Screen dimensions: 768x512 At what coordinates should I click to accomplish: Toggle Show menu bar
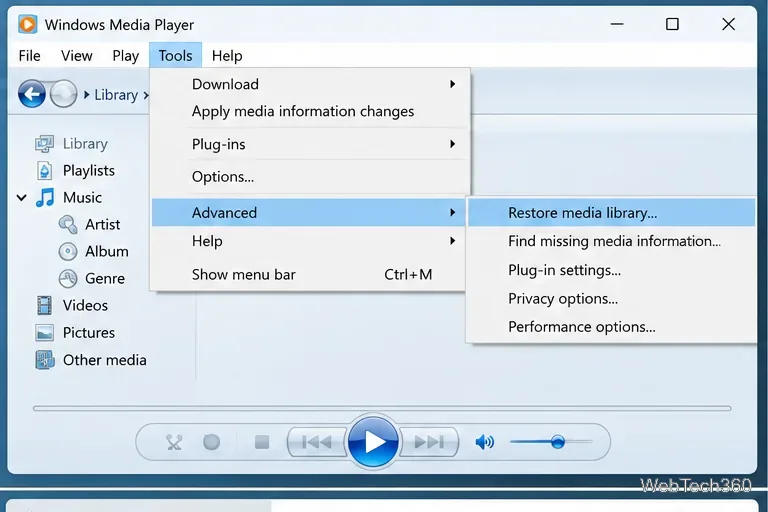pos(308,274)
